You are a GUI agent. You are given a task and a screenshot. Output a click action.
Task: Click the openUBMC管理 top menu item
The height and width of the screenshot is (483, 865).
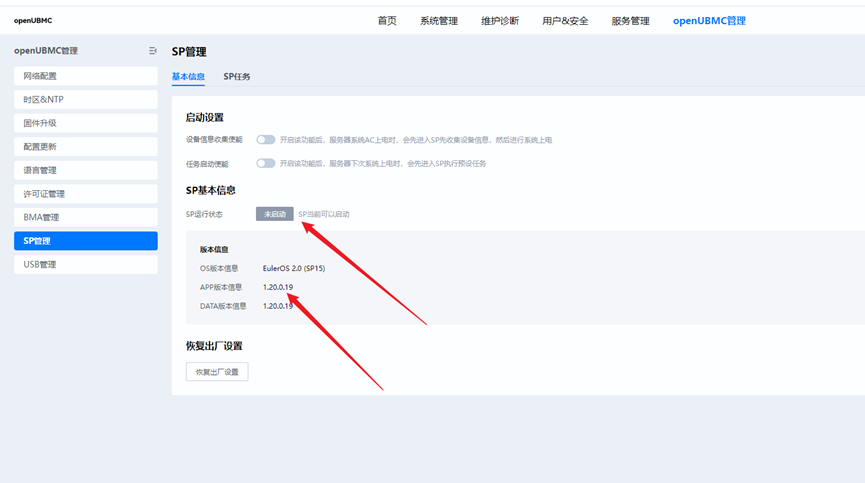click(x=709, y=21)
